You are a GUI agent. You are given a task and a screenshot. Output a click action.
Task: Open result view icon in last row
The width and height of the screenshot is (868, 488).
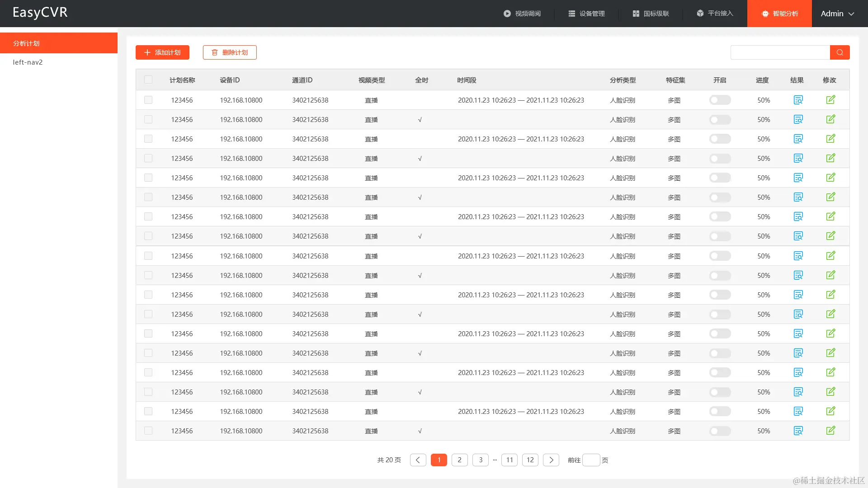click(x=798, y=431)
